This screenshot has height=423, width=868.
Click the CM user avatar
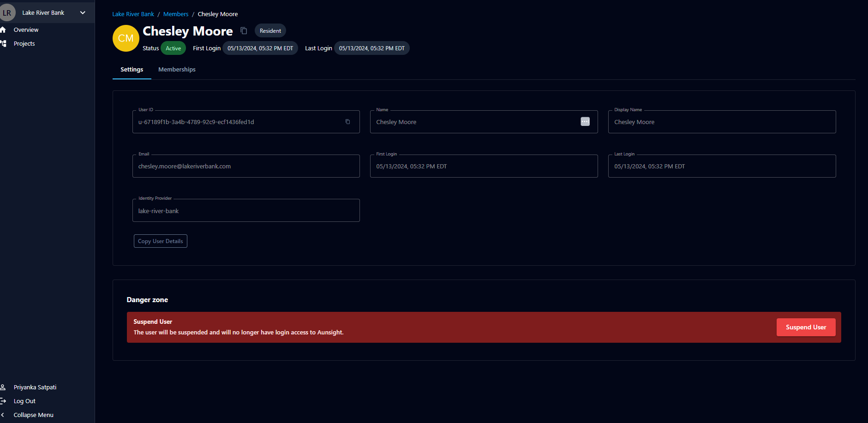[x=126, y=38]
